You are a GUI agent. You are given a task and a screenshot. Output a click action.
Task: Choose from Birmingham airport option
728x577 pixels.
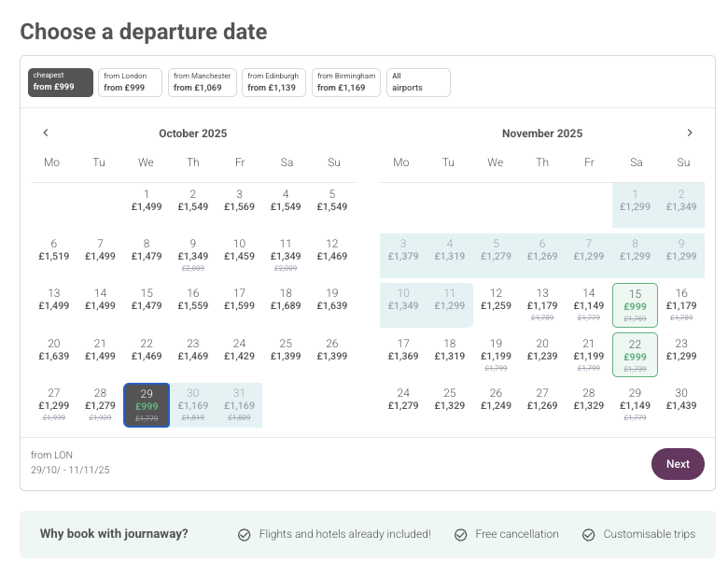point(345,82)
